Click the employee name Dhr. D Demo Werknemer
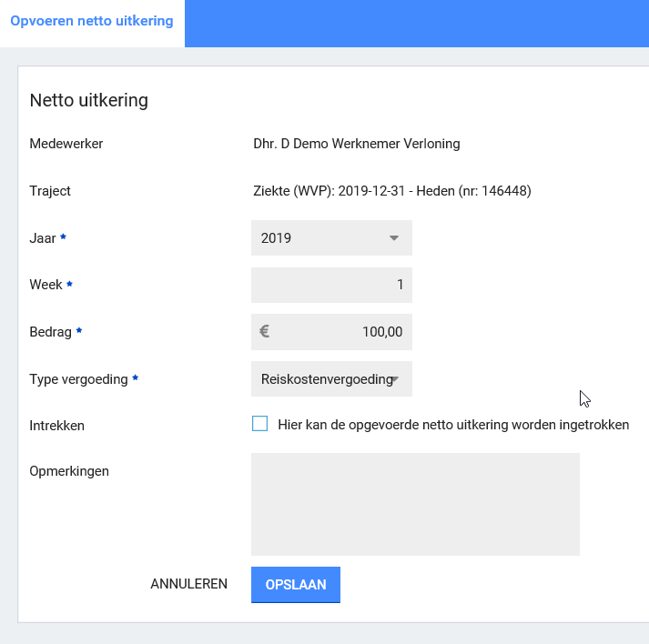 point(356,144)
